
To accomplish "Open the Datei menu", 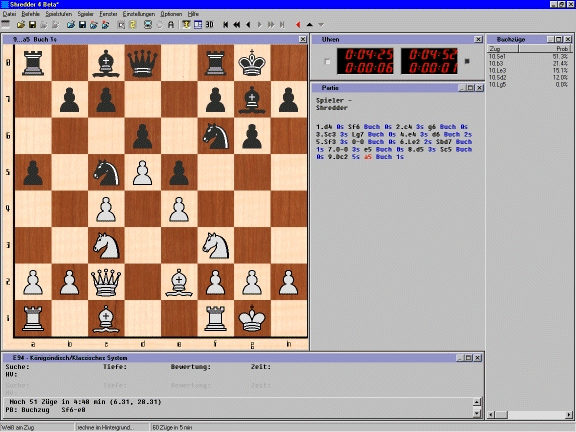I will tap(9, 14).
